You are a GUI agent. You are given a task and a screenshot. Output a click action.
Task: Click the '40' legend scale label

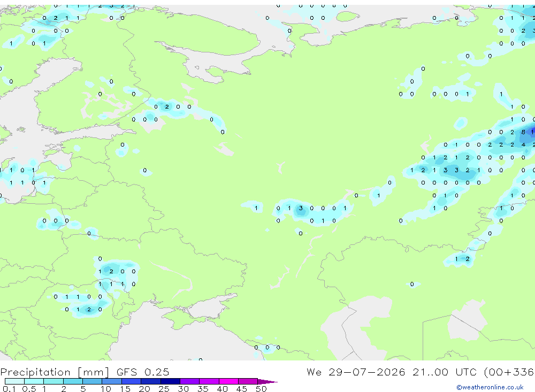pos(222,389)
